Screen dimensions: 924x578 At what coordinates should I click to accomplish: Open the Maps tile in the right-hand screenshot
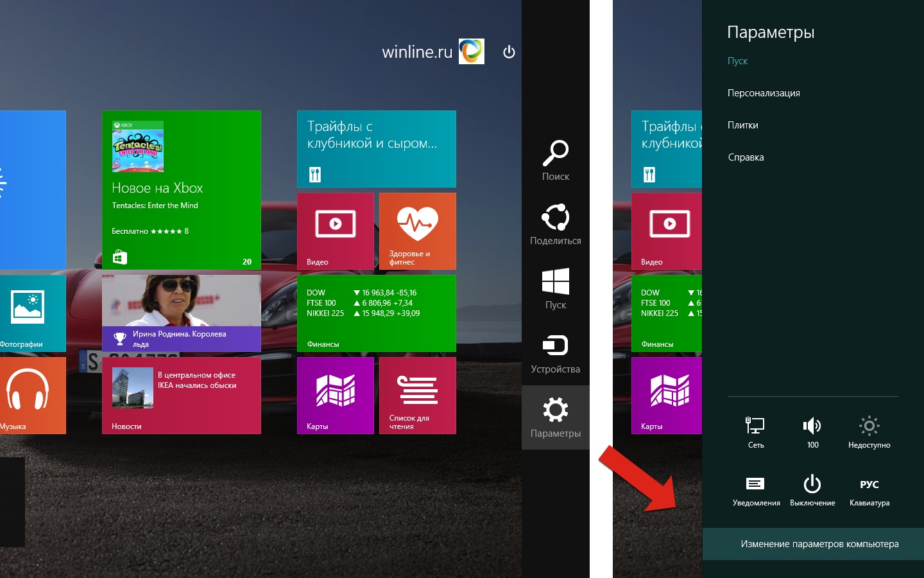click(667, 396)
